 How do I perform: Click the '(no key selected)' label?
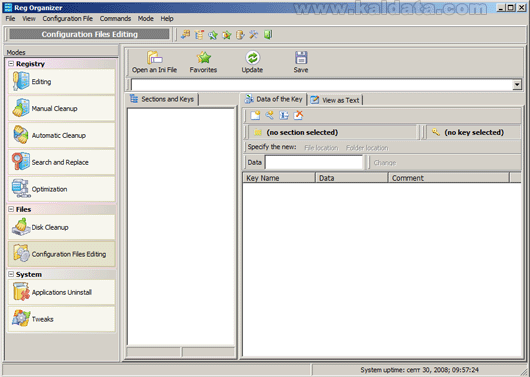pyautogui.click(x=474, y=132)
